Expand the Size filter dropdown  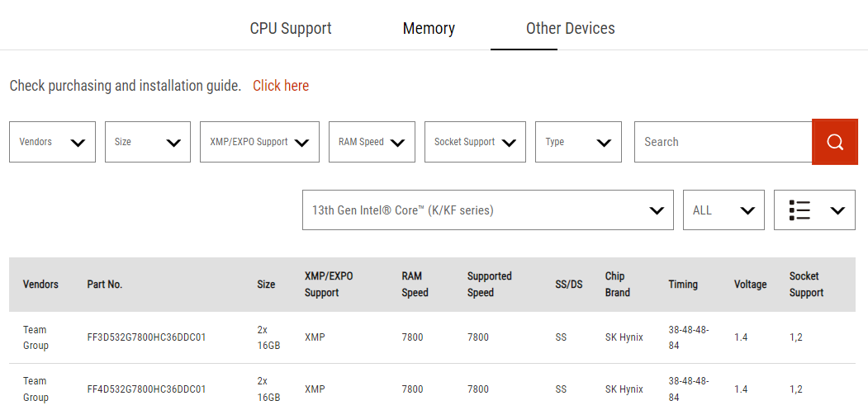[148, 142]
